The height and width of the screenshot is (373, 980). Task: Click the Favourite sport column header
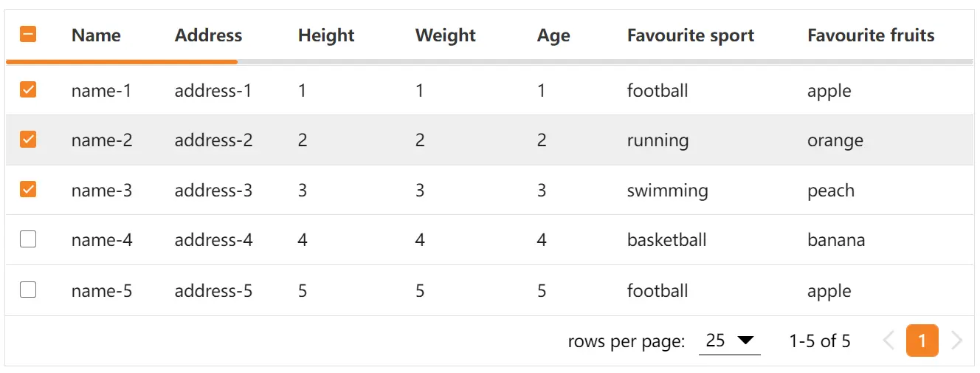(691, 35)
